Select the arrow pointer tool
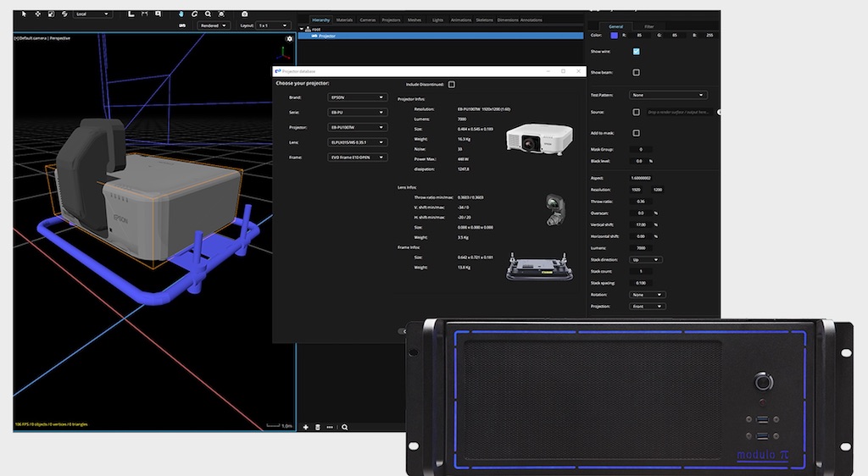The image size is (868, 476). [23, 14]
